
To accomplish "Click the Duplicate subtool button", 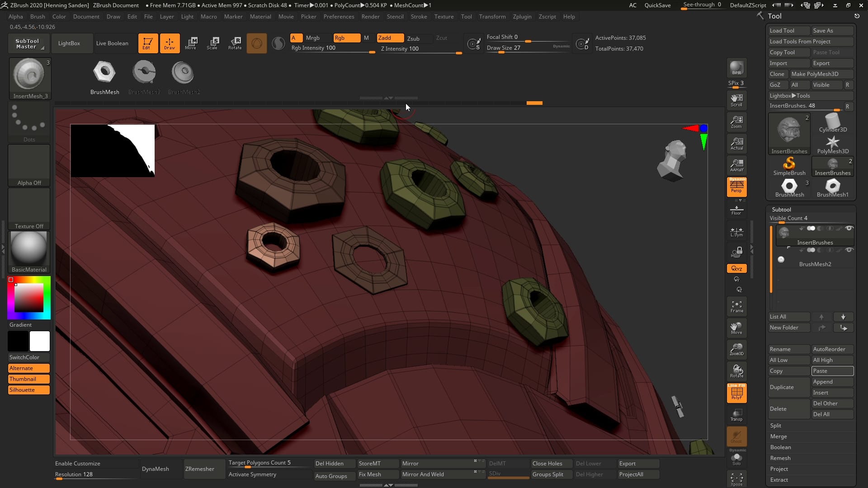I will tap(789, 387).
